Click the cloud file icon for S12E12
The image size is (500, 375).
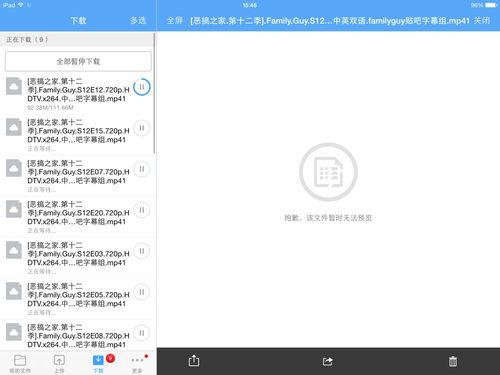point(14,86)
